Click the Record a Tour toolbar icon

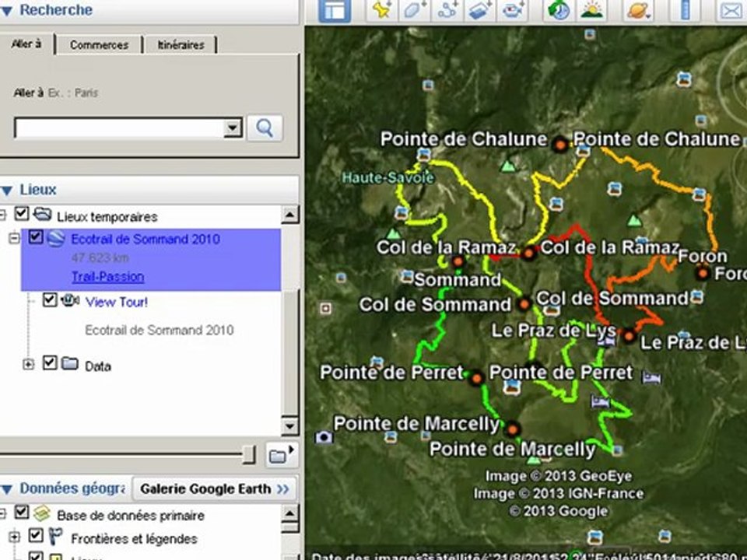(512, 9)
